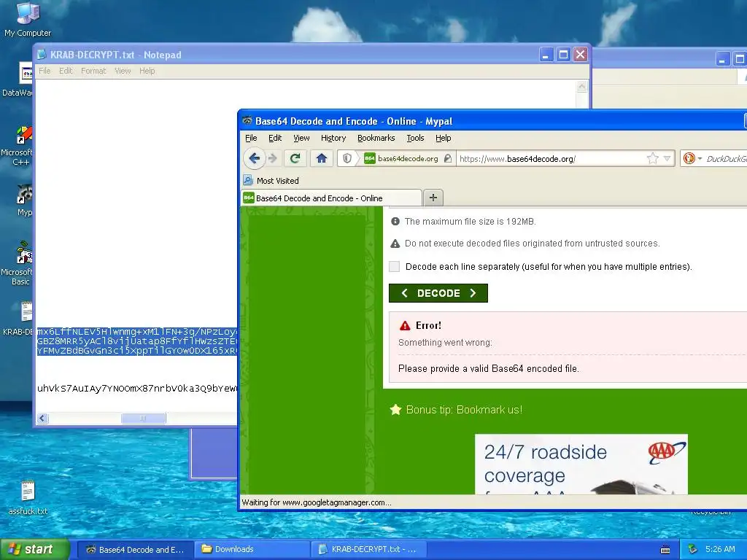Click the network tray icon beside clock

coord(693,550)
